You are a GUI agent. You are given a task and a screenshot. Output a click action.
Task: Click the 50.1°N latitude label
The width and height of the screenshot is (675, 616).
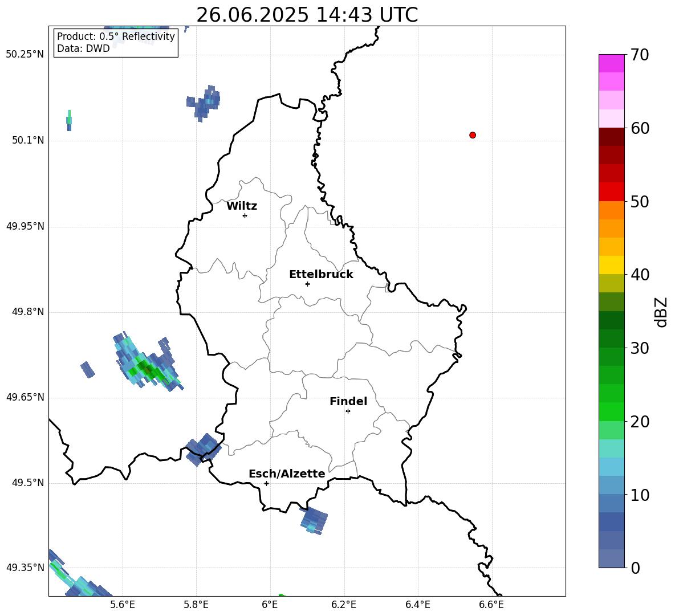click(28, 140)
